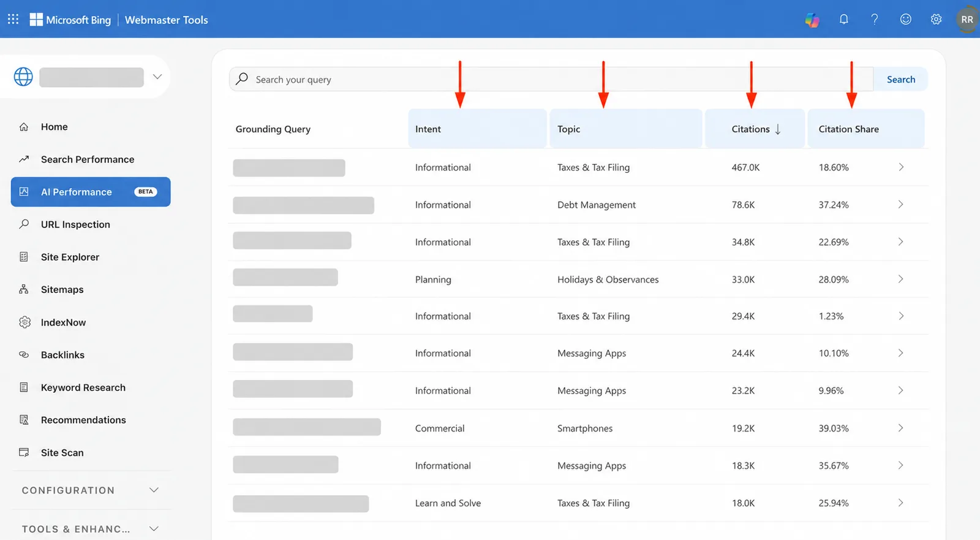Sort by Grounding Query column
Image resolution: width=980 pixels, height=540 pixels.
click(x=273, y=129)
